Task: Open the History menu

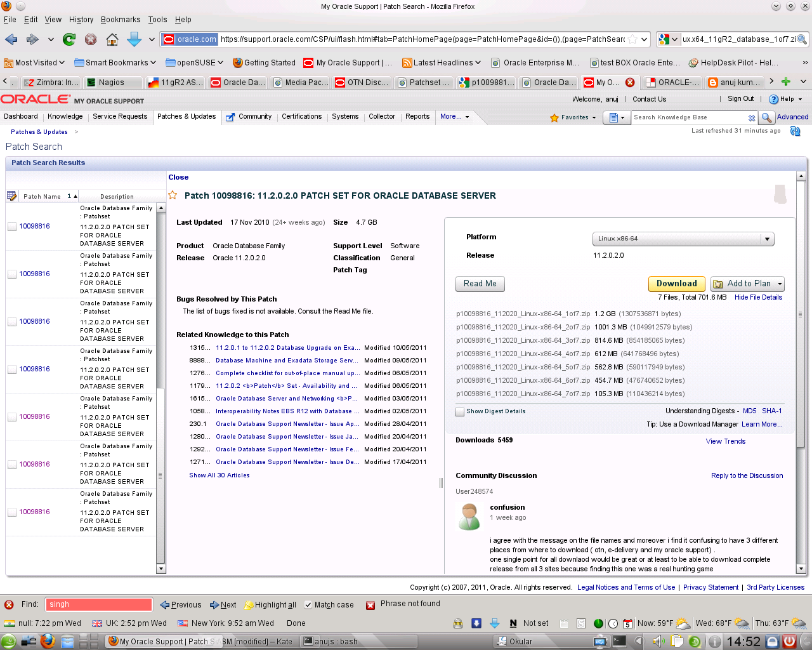Action: pyautogui.click(x=81, y=20)
